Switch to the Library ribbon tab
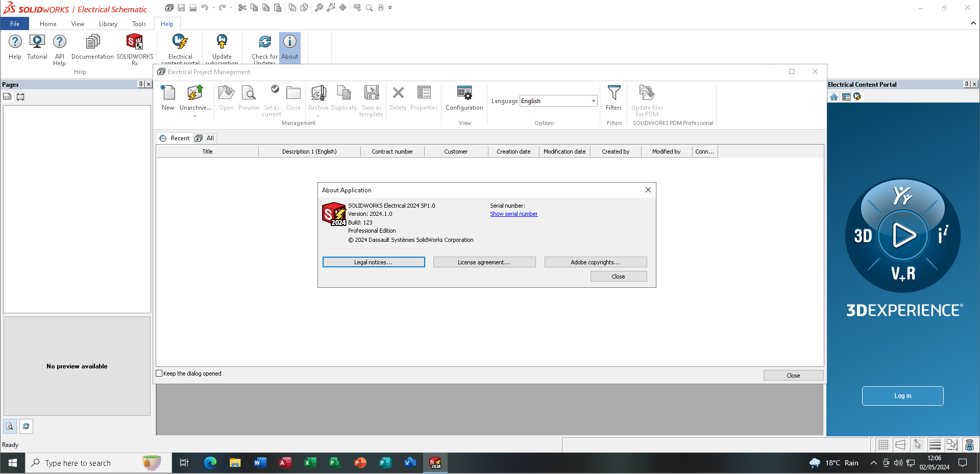The height and width of the screenshot is (474, 980). click(x=108, y=24)
